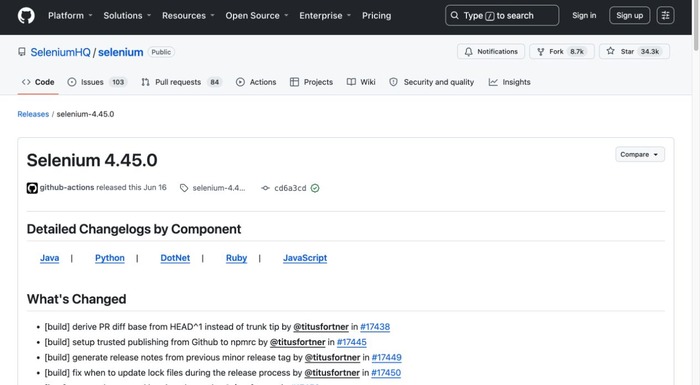Open appearance settings sliders icon

pyautogui.click(x=665, y=16)
